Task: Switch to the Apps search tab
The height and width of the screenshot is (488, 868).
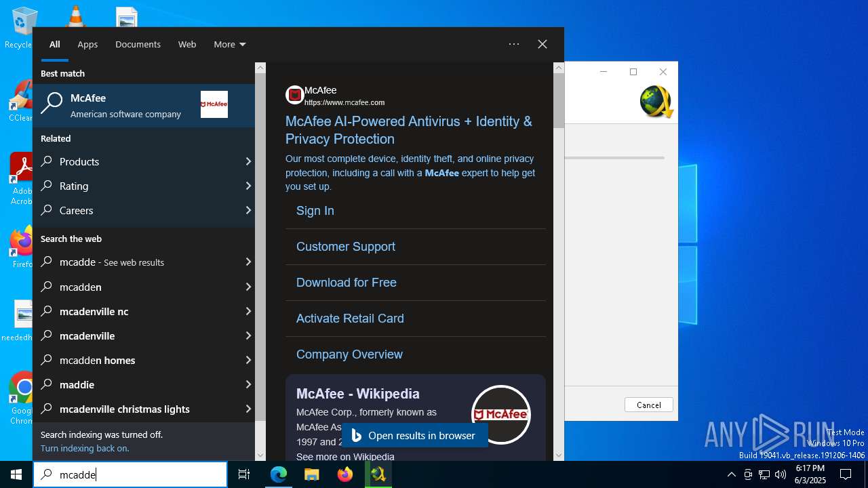Action: point(87,44)
